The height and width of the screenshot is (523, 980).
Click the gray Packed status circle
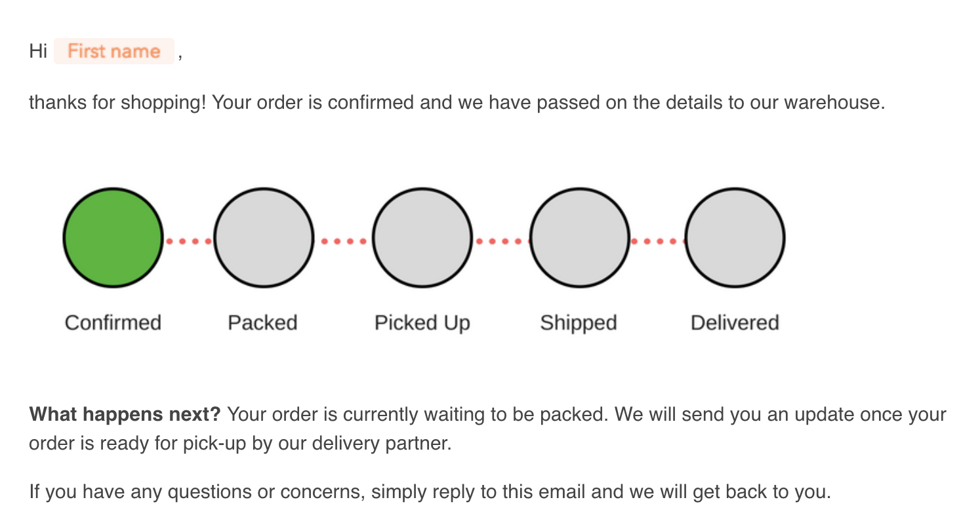click(264, 238)
